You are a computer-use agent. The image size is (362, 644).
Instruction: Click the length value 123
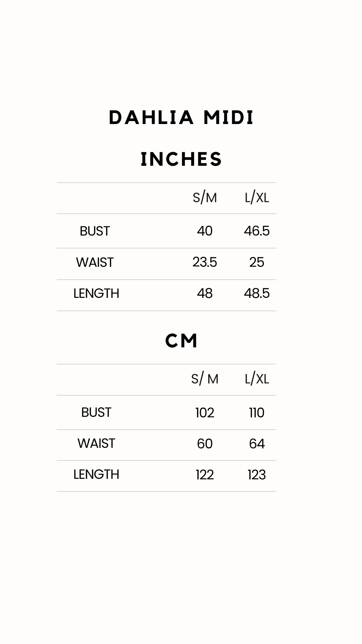[257, 475]
